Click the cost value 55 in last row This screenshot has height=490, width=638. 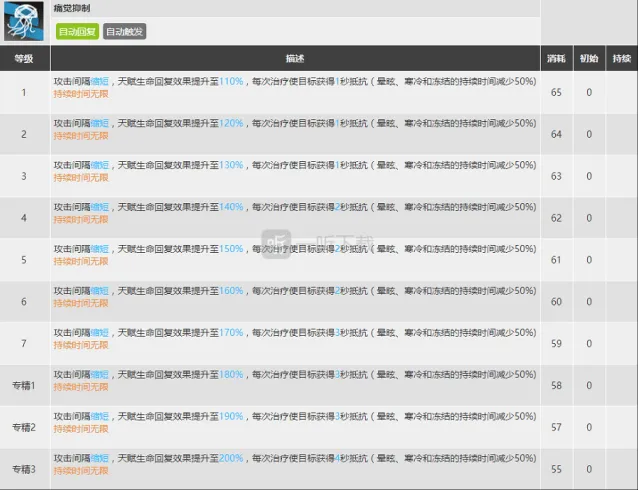(556, 469)
